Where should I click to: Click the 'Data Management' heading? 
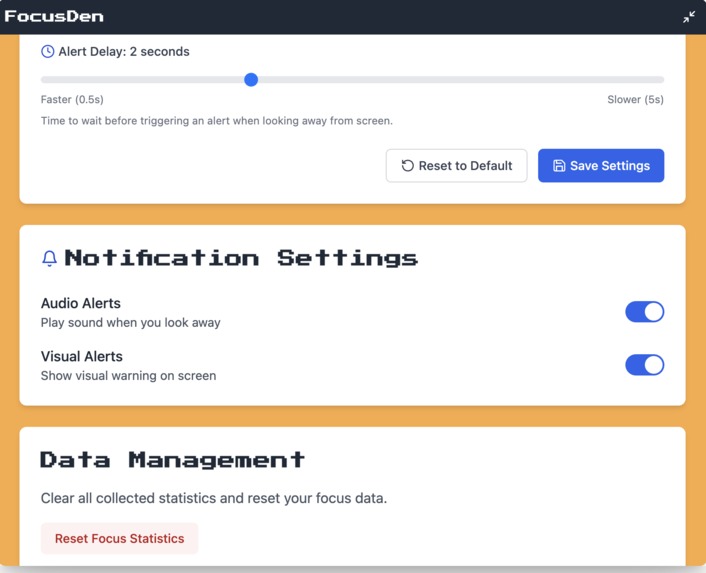(172, 460)
